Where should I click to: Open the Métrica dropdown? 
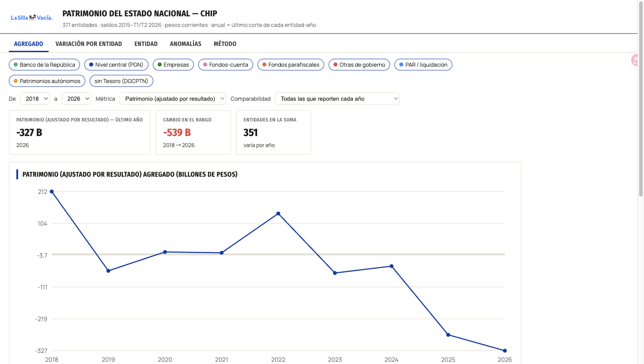click(173, 99)
